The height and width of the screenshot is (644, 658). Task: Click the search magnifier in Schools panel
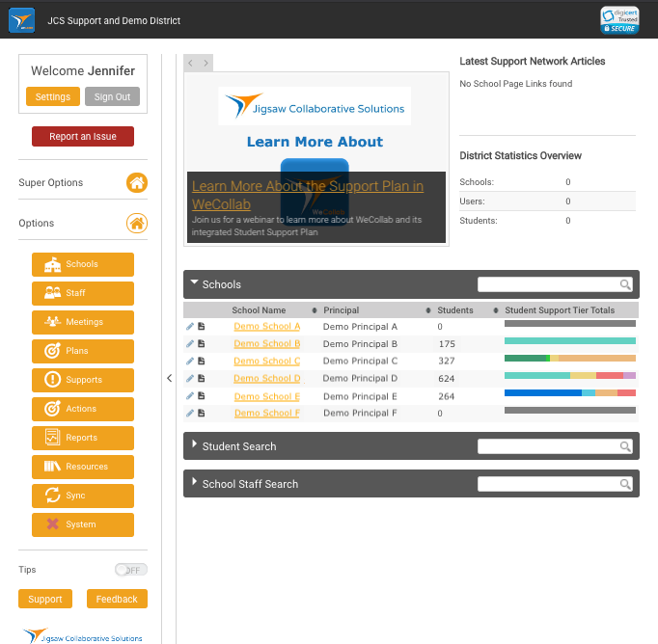point(625,284)
